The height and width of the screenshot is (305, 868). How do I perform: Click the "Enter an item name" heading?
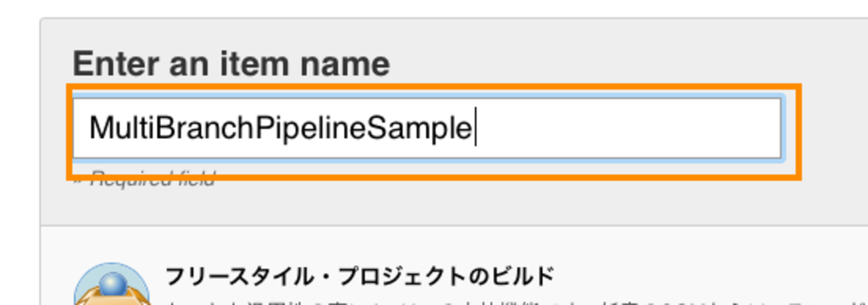click(x=231, y=64)
